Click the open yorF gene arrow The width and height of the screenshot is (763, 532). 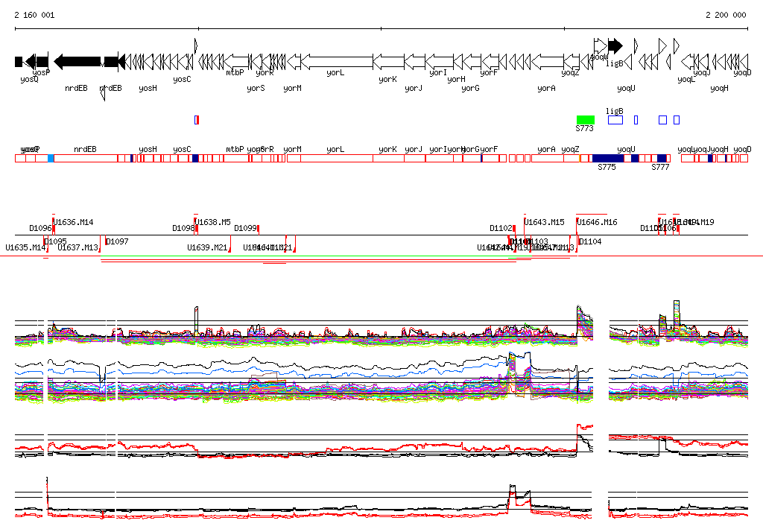(x=490, y=62)
